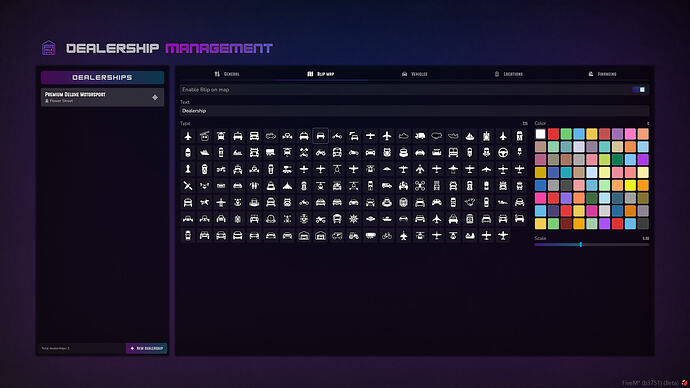Pick the white color swatch
The height and width of the screenshot is (388, 690).
tap(540, 134)
